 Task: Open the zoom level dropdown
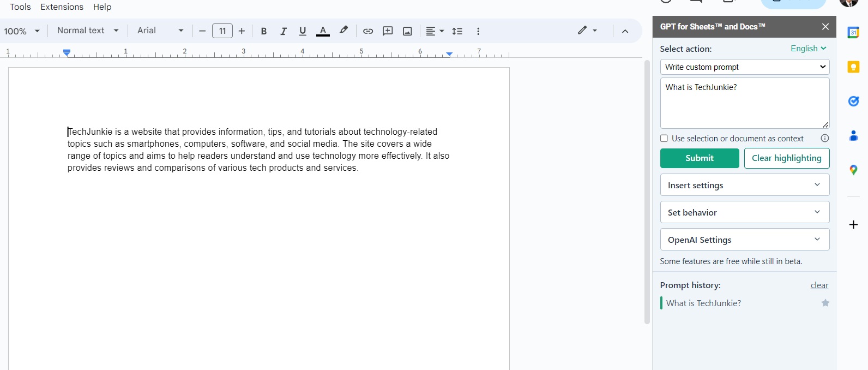pyautogui.click(x=22, y=31)
